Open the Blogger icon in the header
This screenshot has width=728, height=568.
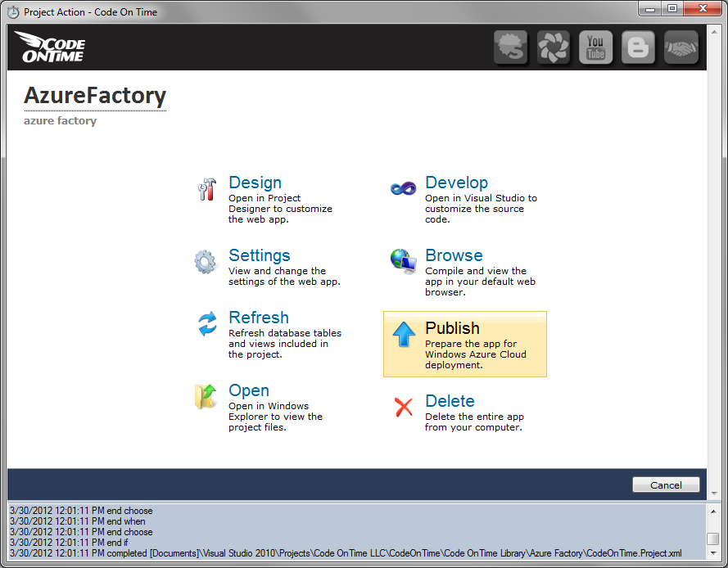[x=638, y=47]
